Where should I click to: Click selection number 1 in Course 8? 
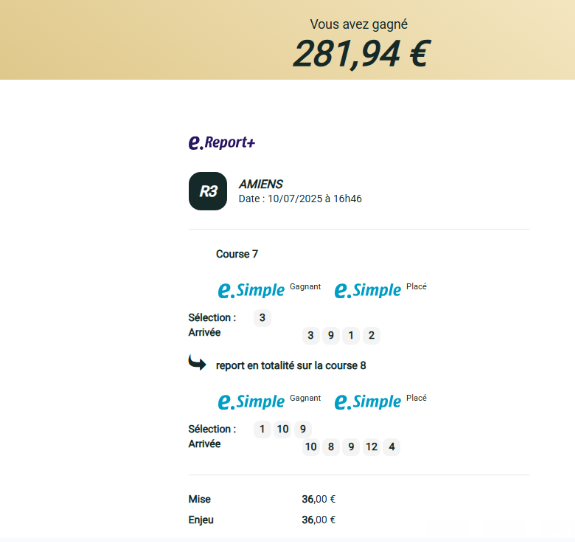pyautogui.click(x=262, y=429)
